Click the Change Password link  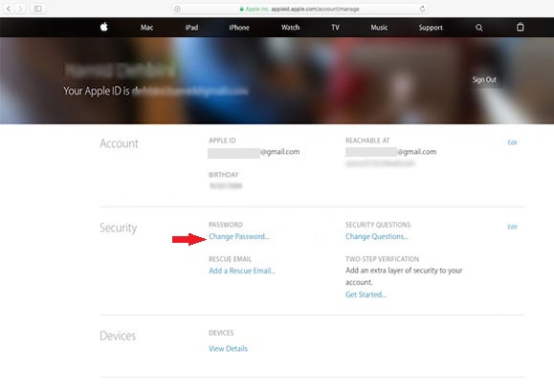pos(239,236)
